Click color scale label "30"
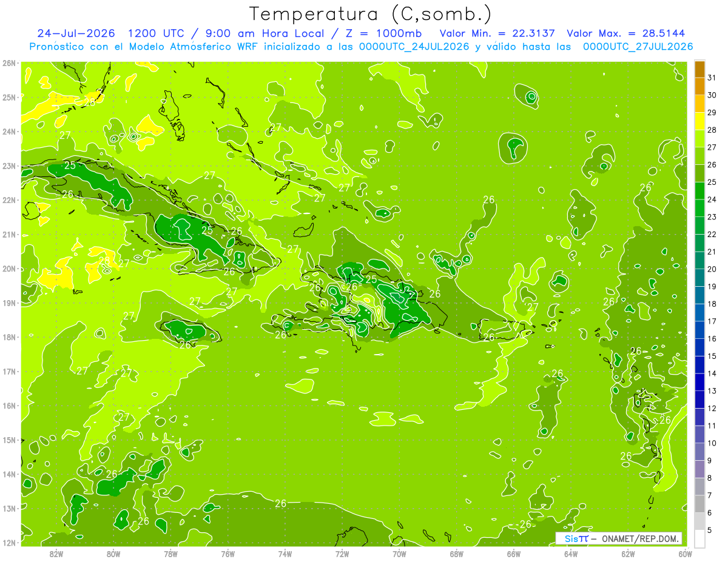 712,95
